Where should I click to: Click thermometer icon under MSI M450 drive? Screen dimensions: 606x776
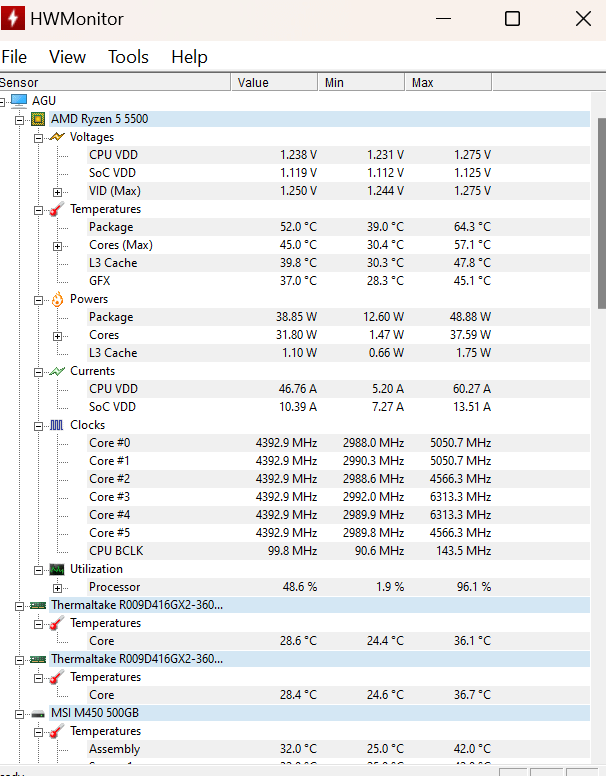click(57, 731)
